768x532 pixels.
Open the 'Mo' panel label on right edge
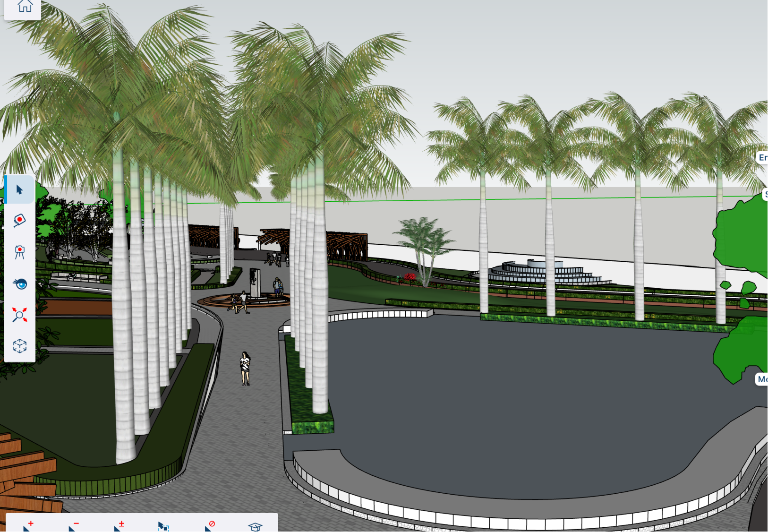[761, 379]
